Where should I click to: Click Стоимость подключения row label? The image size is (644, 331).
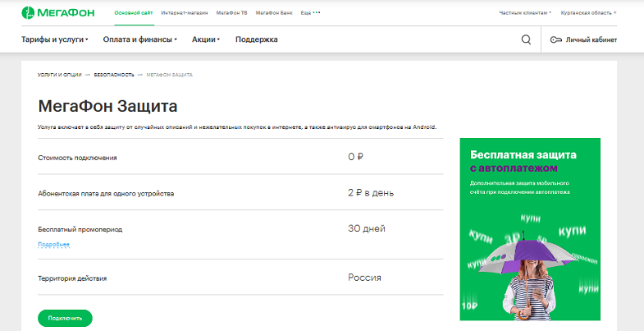(x=77, y=158)
